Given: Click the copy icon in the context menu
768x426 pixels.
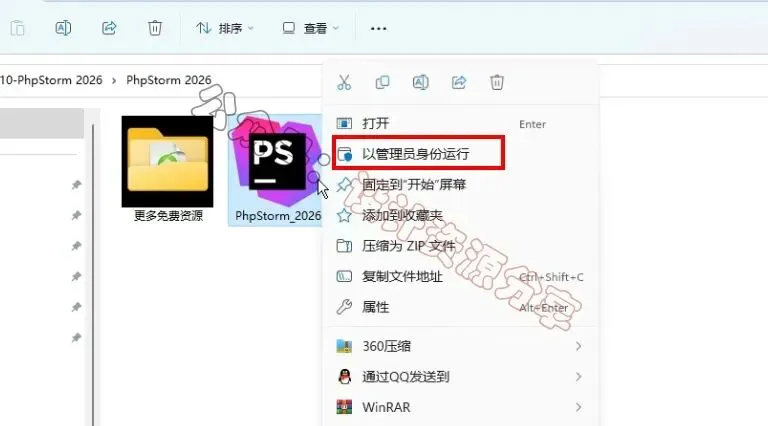Looking at the screenshot, I should tap(383, 82).
